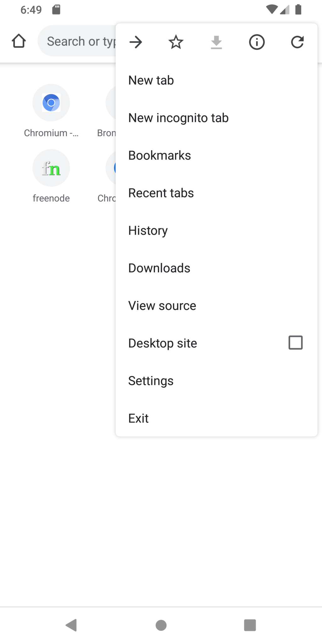Open a New incognito tab
The width and height of the screenshot is (322, 644).
[178, 118]
